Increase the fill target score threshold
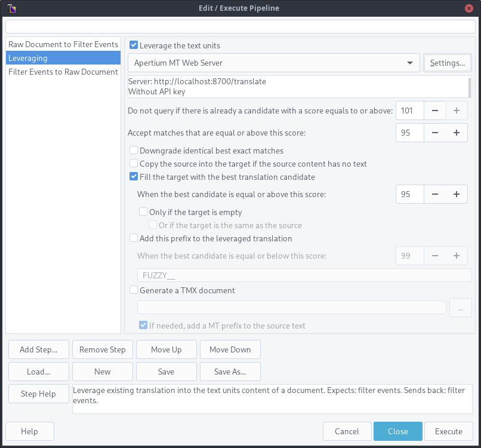This screenshot has height=448, width=481. click(x=457, y=194)
